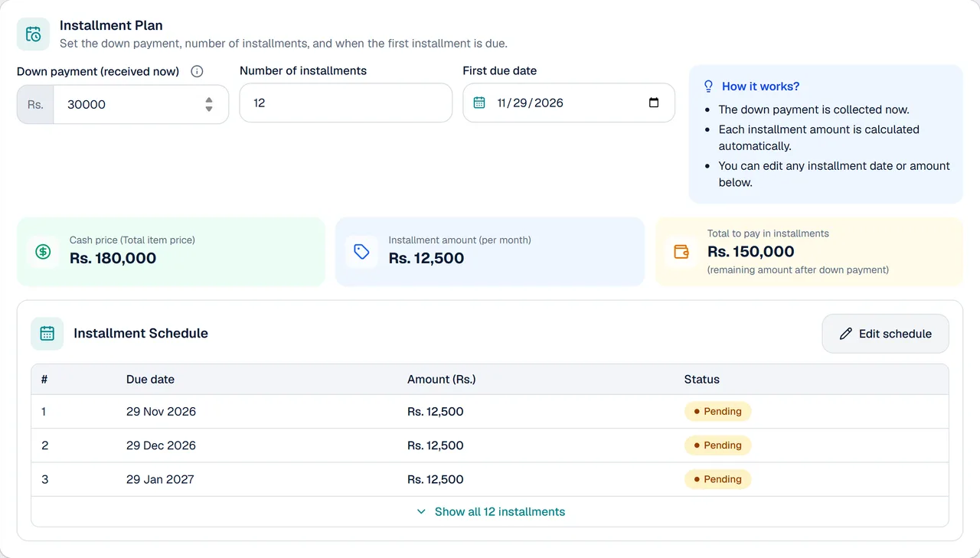Viewport: 980px width, 558px height.
Task: Click the Rs. 180,000 cash price value
Action: (x=113, y=259)
